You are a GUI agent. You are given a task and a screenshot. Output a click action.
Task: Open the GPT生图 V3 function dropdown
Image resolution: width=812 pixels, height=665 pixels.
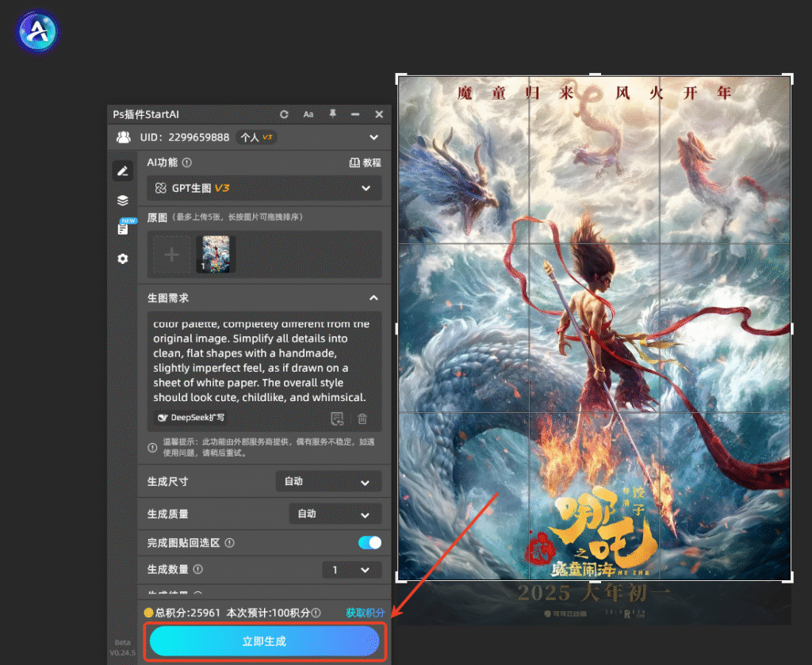(x=264, y=188)
